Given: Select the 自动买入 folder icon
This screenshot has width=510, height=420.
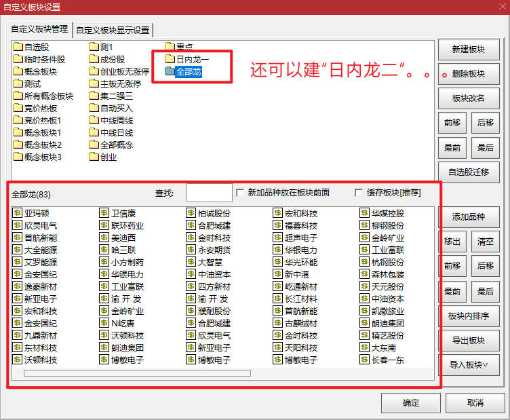Looking at the screenshot, I should point(94,108).
